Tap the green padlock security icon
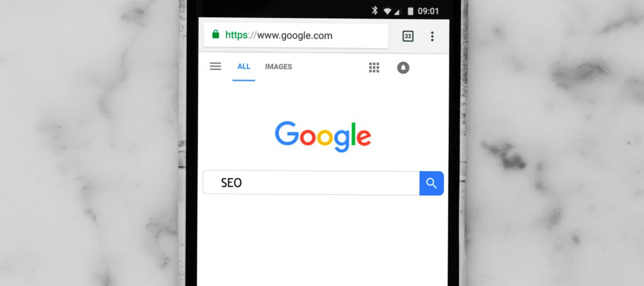This screenshot has height=286, width=644. pos(215,35)
